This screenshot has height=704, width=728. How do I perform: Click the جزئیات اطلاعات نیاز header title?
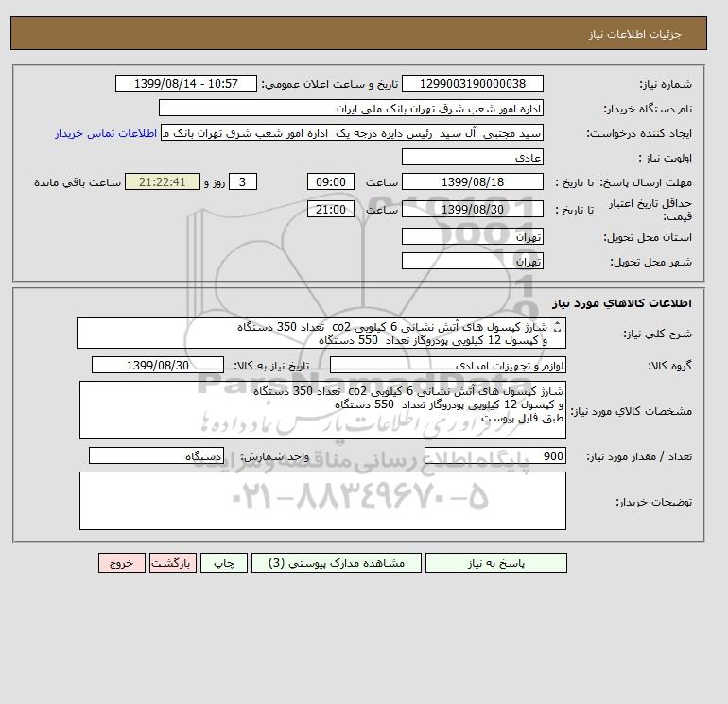click(634, 34)
